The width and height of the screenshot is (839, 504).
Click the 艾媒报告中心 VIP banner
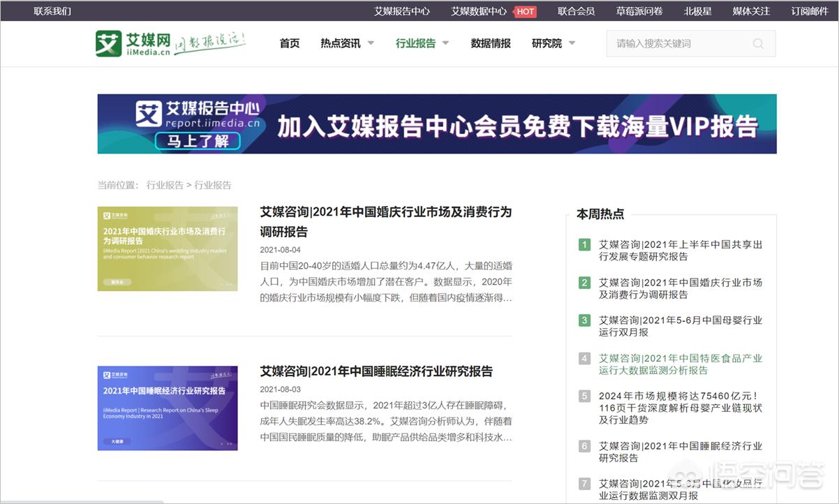coord(437,124)
